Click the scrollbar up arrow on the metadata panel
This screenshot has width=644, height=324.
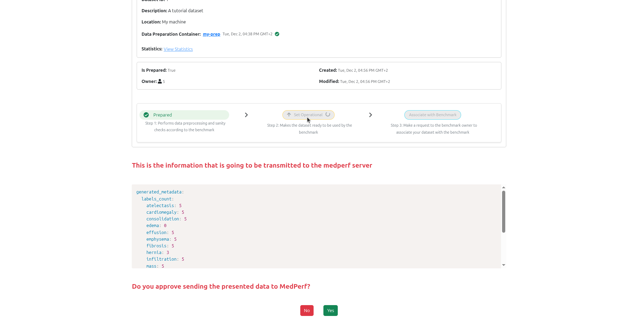503,187
